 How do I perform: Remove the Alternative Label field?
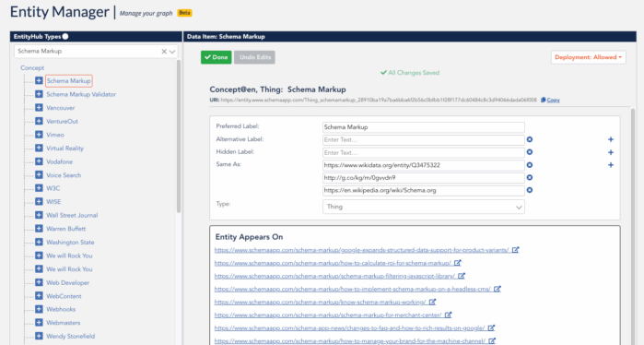pos(530,139)
